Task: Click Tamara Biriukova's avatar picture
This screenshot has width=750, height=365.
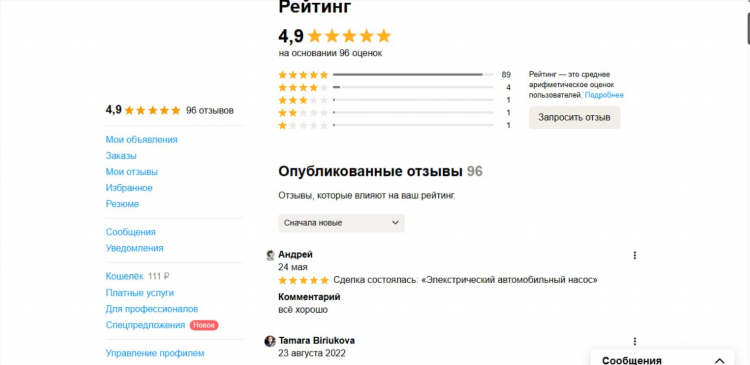Action: pos(270,341)
